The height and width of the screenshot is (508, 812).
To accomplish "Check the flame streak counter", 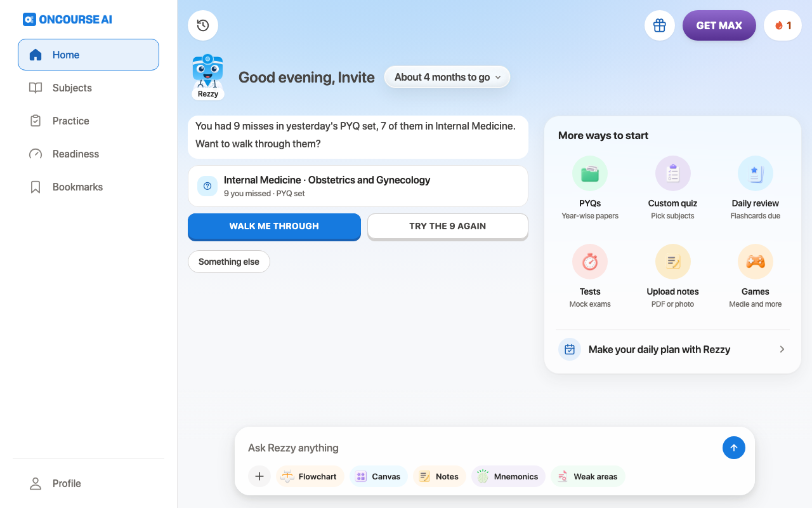I will tap(783, 25).
